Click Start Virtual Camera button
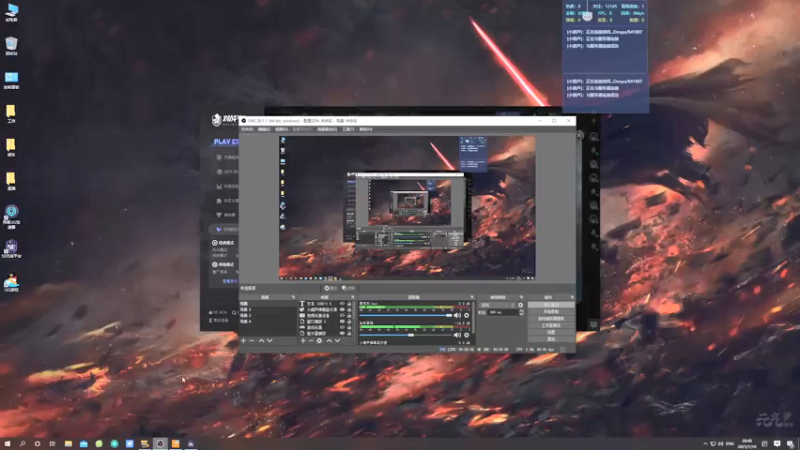 (x=551, y=318)
